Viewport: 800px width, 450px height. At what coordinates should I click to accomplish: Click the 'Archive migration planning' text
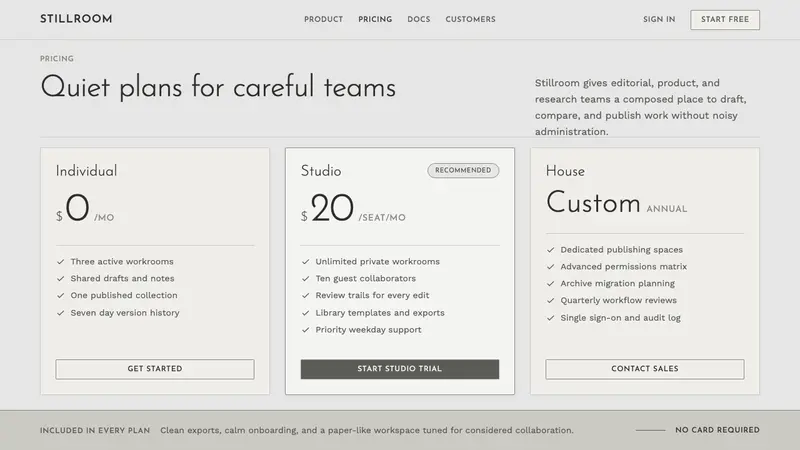tap(617, 284)
